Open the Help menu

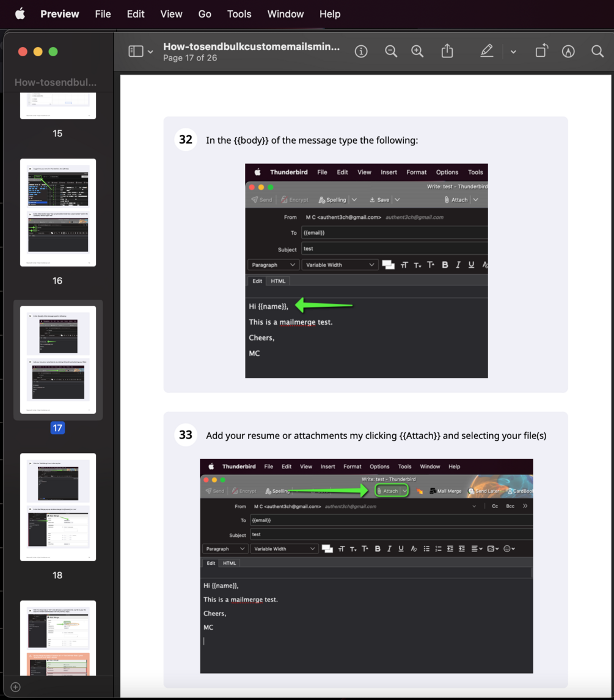[x=330, y=14]
